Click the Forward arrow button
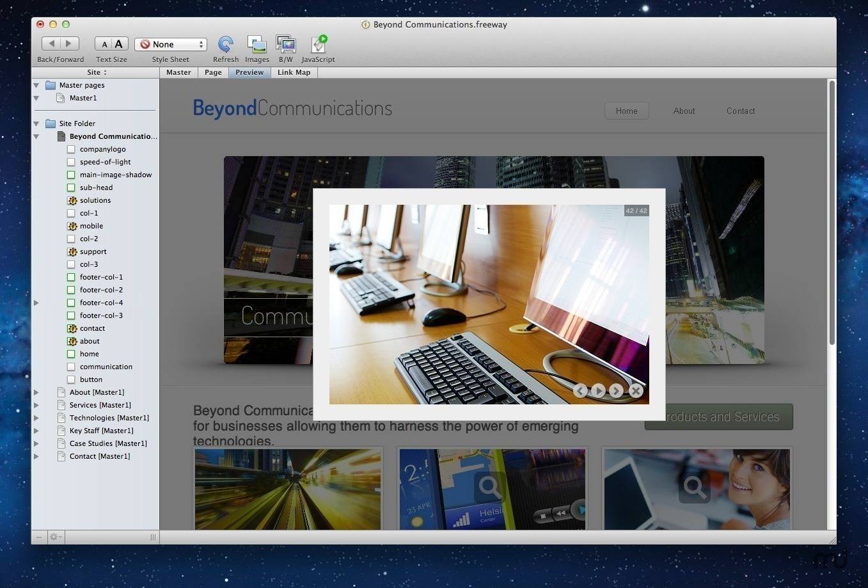The width and height of the screenshot is (868, 588). [70, 44]
